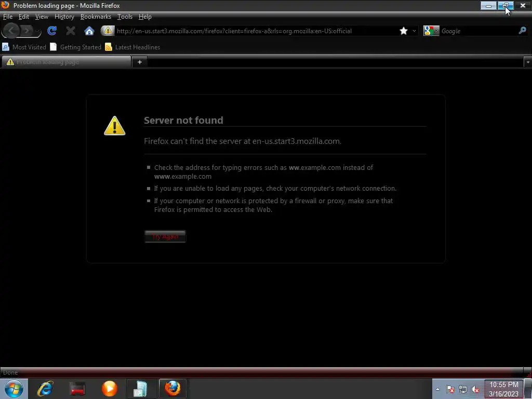Open the Latest Headlines feed
This screenshot has height=399, width=532.
point(132,47)
